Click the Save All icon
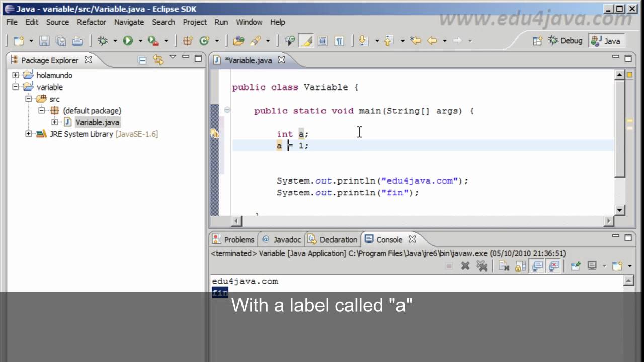The width and height of the screenshot is (644, 362). coord(60,41)
